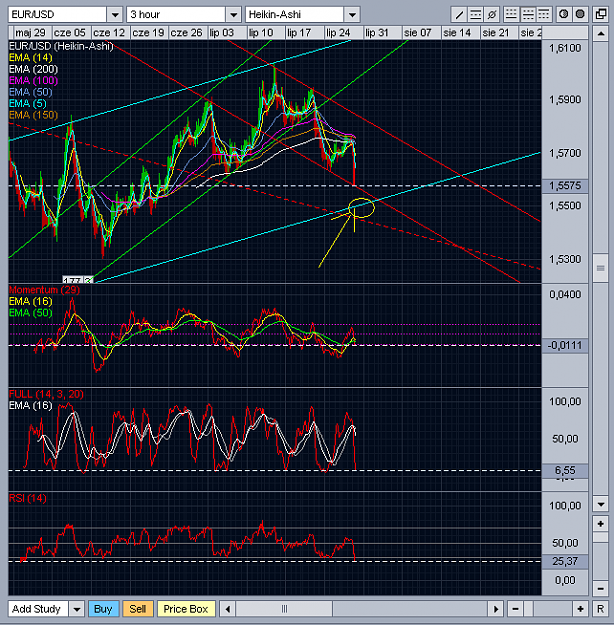Click the fully shaded circle icon
Viewport: 614px width, 625px height.
point(580,15)
